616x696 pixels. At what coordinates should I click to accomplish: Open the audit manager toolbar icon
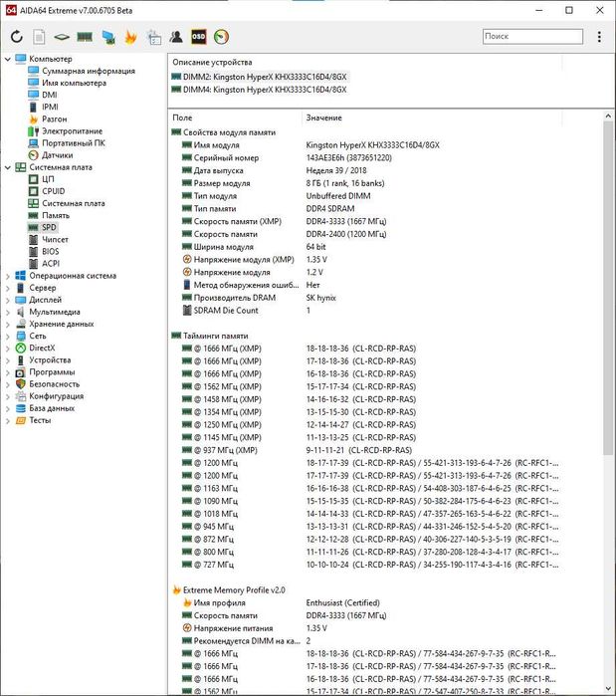pyautogui.click(x=154, y=37)
